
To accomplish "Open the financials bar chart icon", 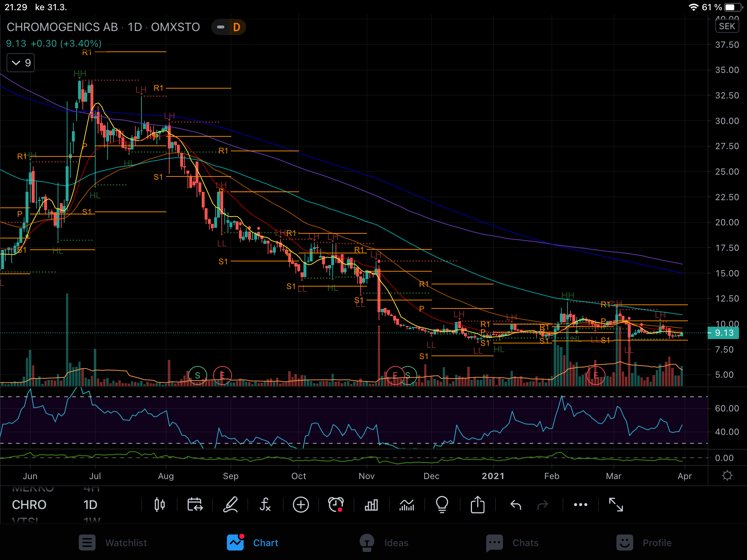I will pos(371,505).
